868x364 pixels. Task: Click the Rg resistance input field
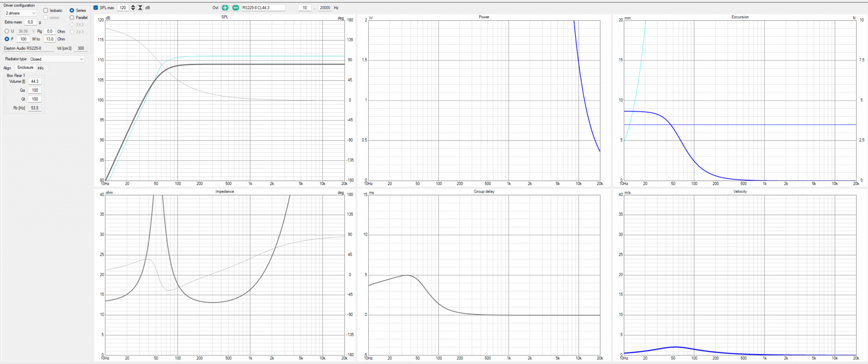(x=50, y=31)
